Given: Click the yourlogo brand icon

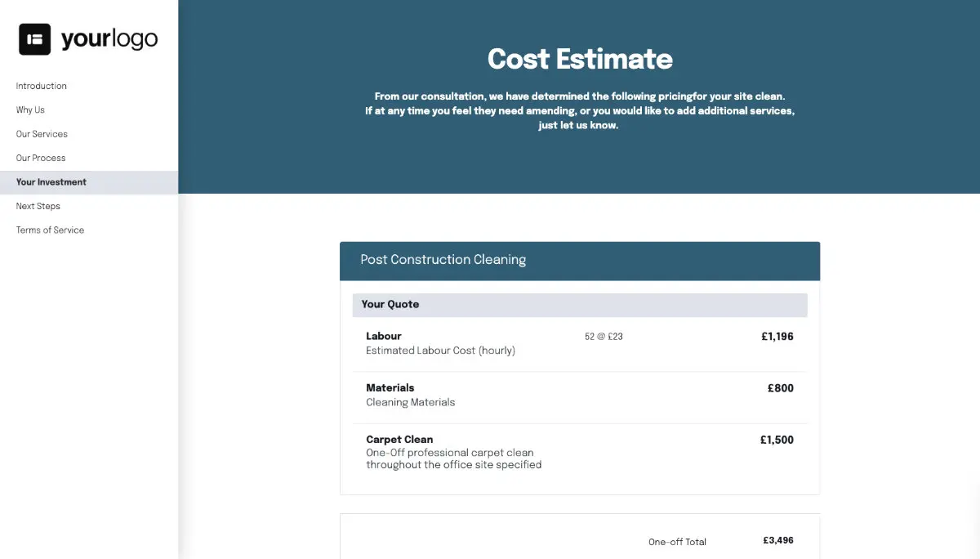Looking at the screenshot, I should point(33,38).
